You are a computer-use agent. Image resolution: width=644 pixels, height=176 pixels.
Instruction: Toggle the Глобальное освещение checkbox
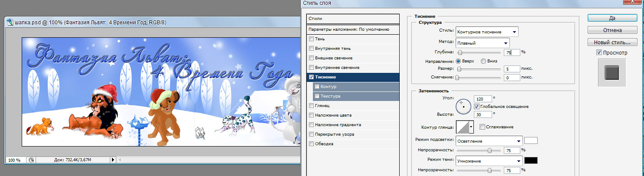(x=477, y=106)
